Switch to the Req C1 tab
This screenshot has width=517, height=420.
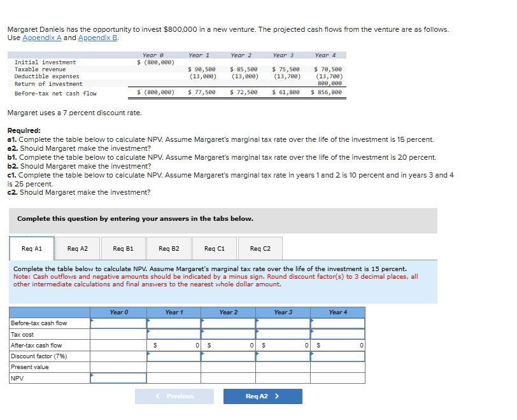(x=215, y=249)
